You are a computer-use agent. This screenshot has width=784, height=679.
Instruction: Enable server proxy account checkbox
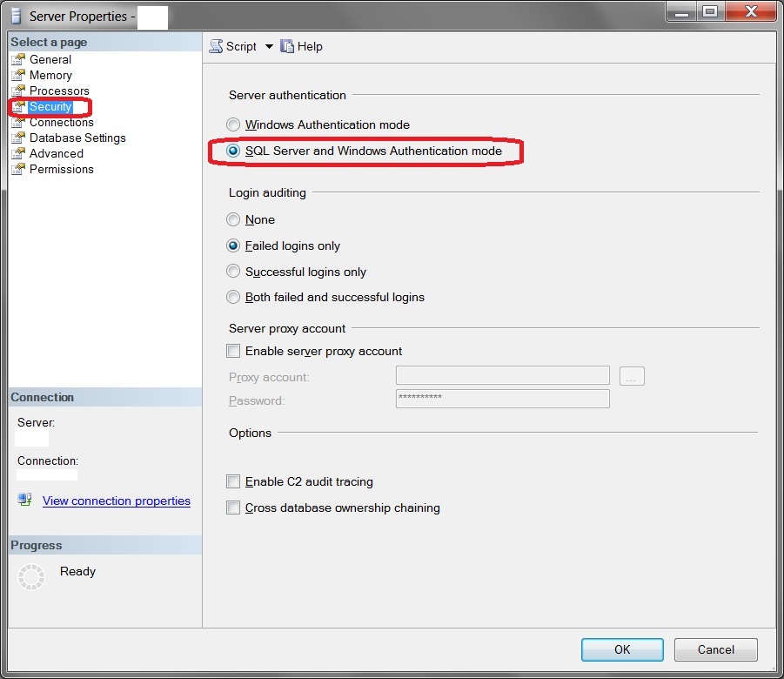coord(233,352)
